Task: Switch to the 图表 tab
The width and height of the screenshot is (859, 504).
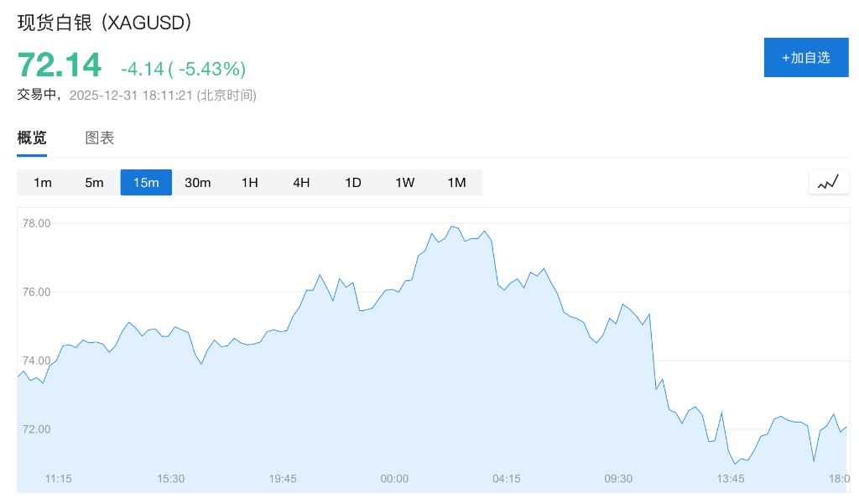Action: [100, 138]
